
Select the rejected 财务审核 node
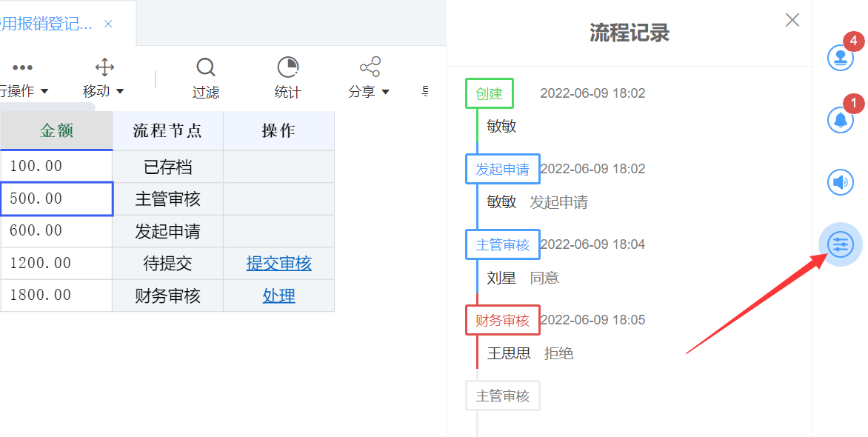[x=502, y=320]
